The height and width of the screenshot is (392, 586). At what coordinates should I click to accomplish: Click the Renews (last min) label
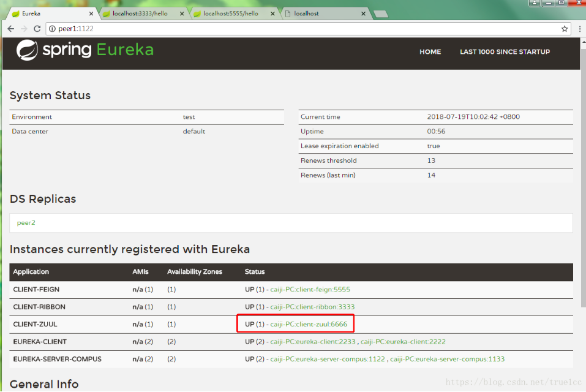pos(328,175)
